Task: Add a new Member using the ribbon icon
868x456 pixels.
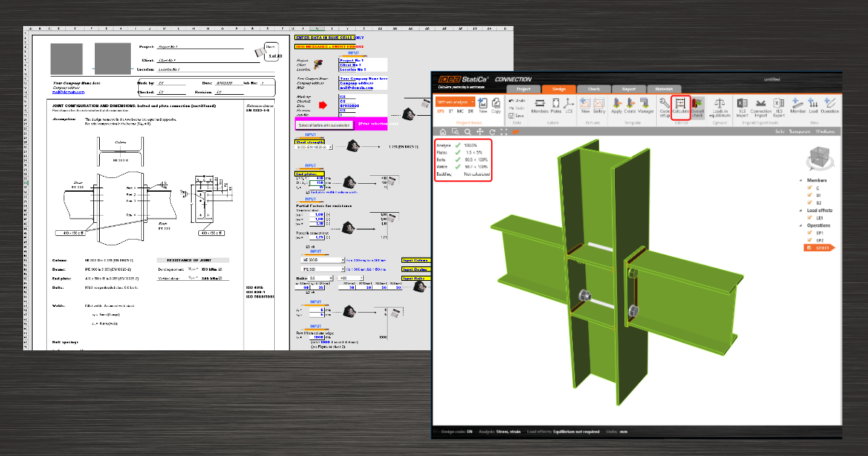Action: 799,106
